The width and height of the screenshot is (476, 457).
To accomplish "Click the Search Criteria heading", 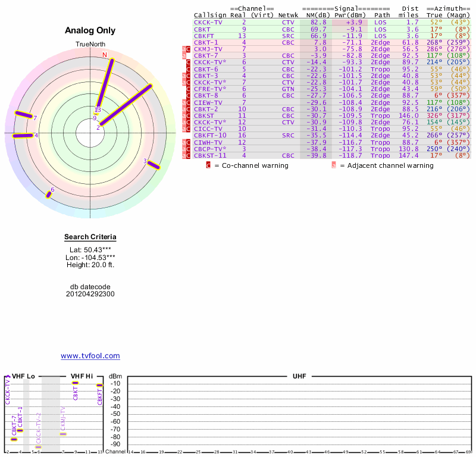I will point(90,237).
